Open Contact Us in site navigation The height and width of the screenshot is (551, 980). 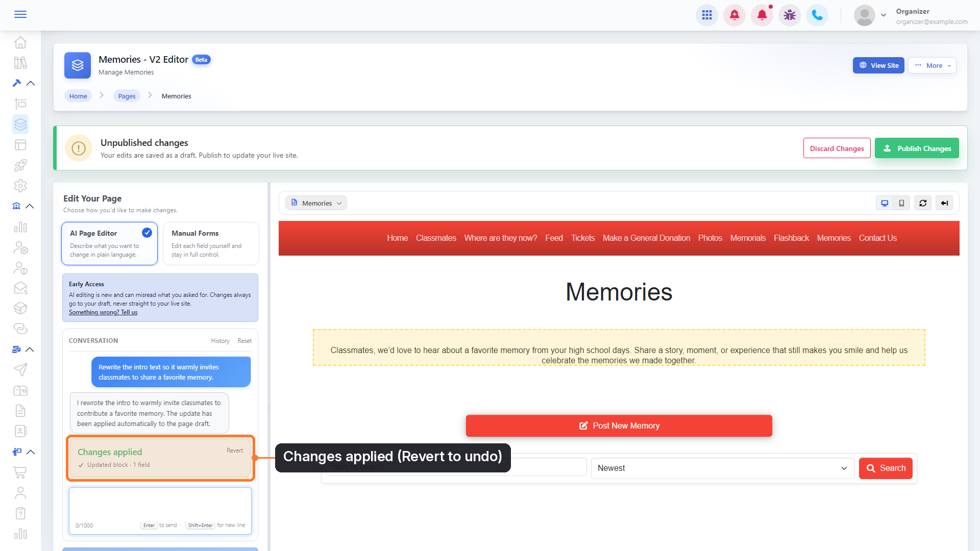[x=878, y=238]
